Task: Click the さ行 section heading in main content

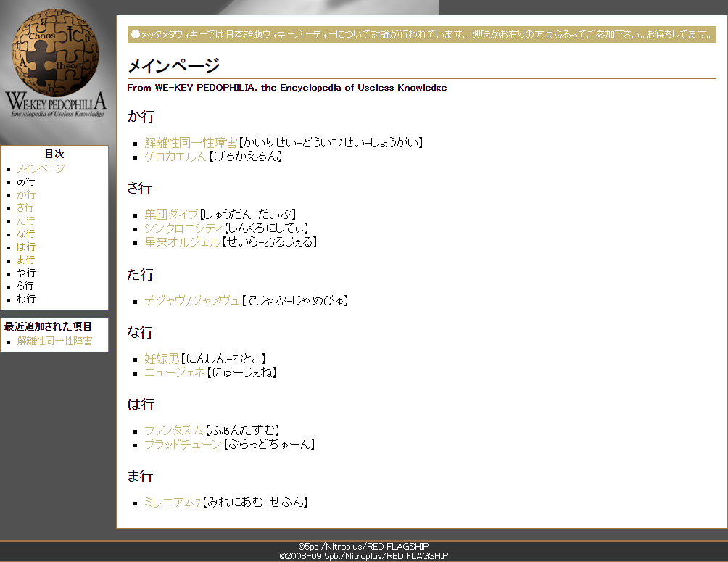Action: (139, 188)
